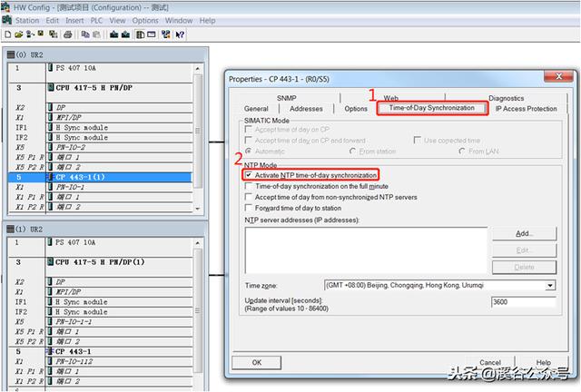This screenshot has width=581, height=392.
Task: Click scroll-up arrow in rack (0) UR2
Action: pyautogui.click(x=198, y=69)
